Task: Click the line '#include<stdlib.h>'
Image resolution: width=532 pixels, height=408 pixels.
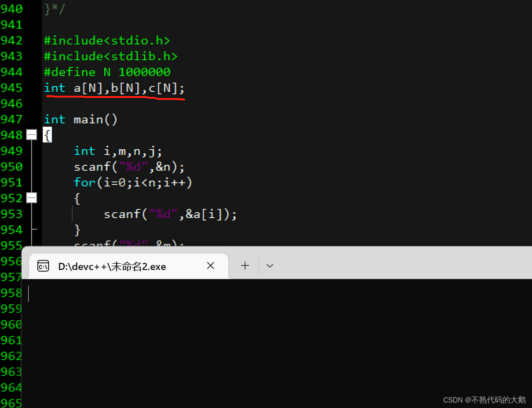Action: coord(111,56)
